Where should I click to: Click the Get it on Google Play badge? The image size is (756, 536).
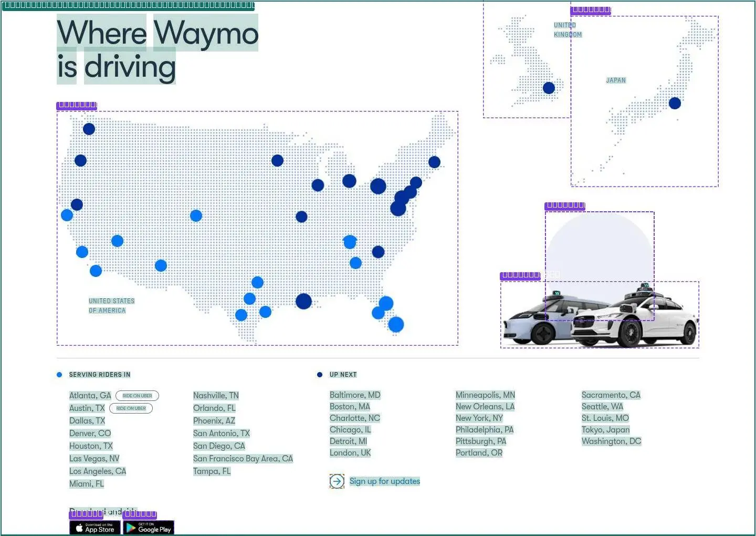pos(149,528)
